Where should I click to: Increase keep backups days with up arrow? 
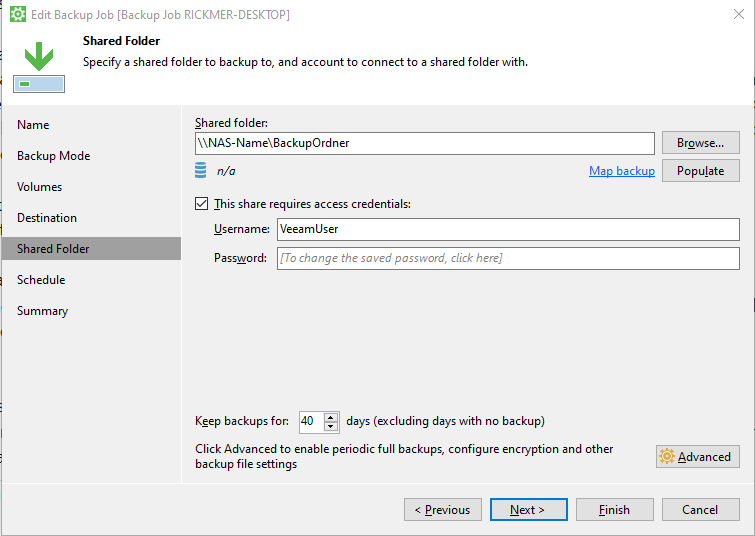coord(331,416)
